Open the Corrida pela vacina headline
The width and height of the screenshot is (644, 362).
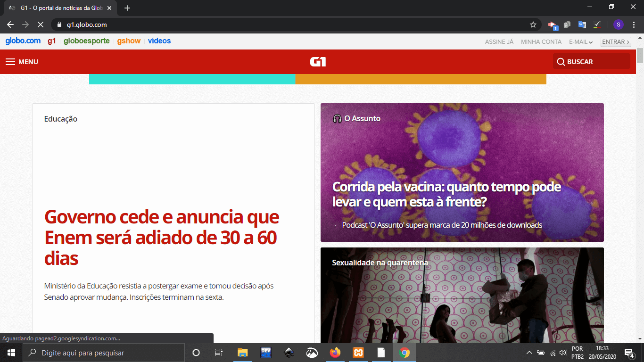pos(446,194)
